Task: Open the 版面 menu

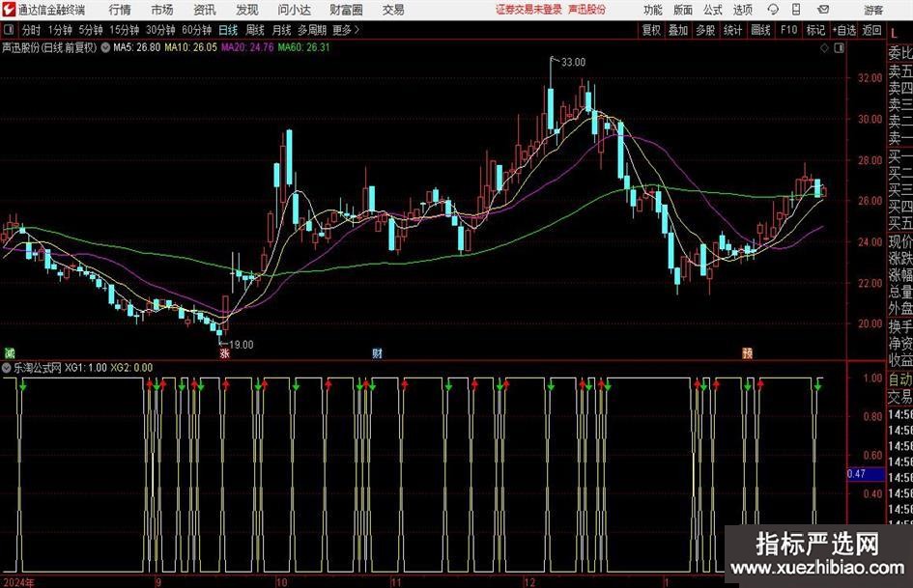Action: (x=683, y=10)
